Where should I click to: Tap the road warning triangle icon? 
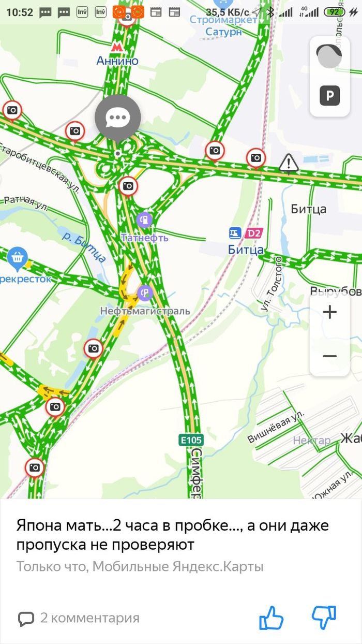289,163
